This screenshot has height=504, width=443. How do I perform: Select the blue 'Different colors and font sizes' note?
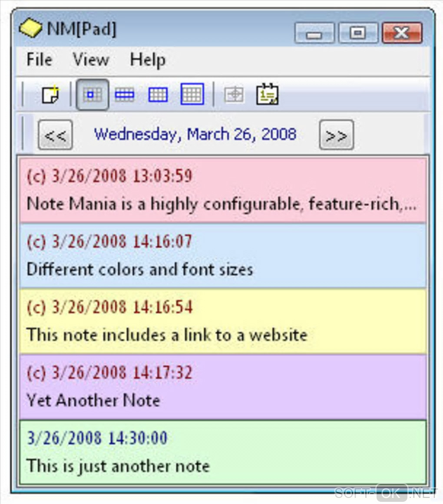coord(223,256)
